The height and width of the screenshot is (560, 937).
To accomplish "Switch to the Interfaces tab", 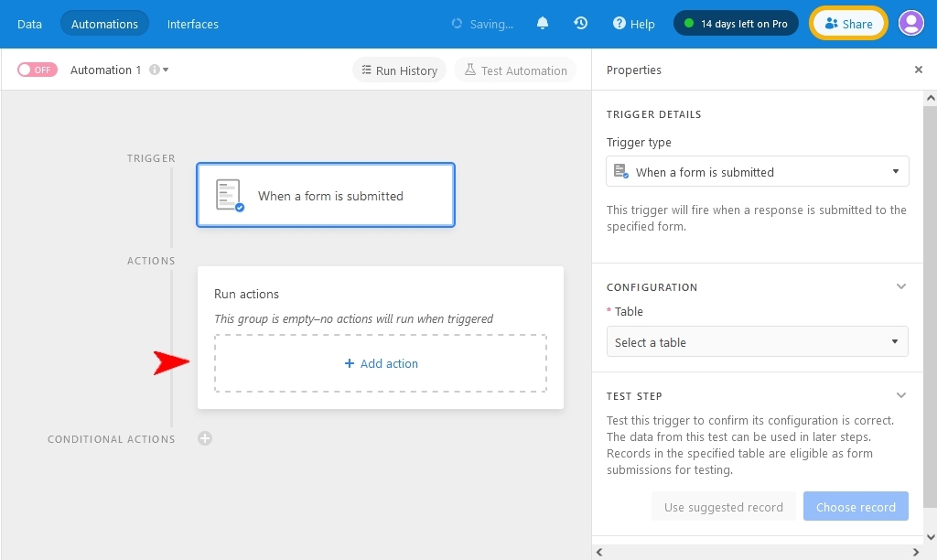I will [x=192, y=24].
